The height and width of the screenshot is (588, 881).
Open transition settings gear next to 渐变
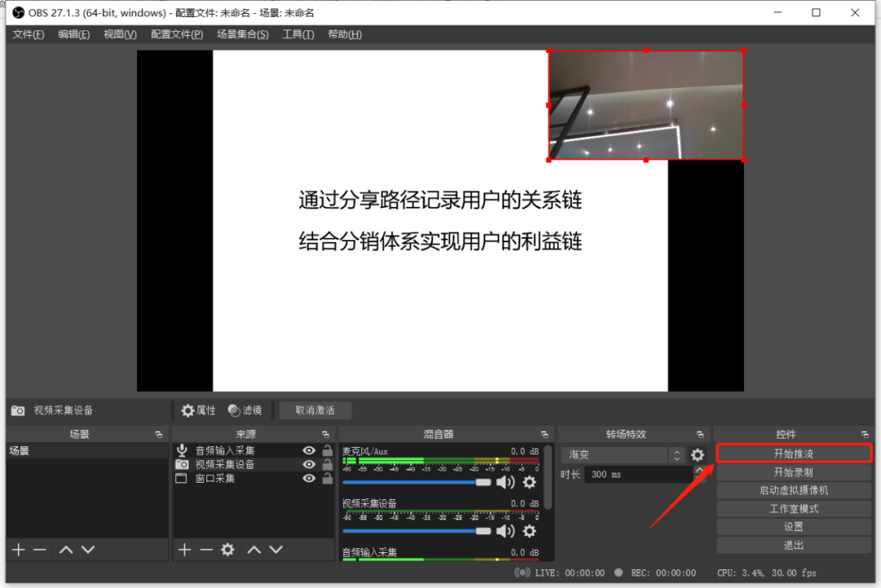pos(697,455)
